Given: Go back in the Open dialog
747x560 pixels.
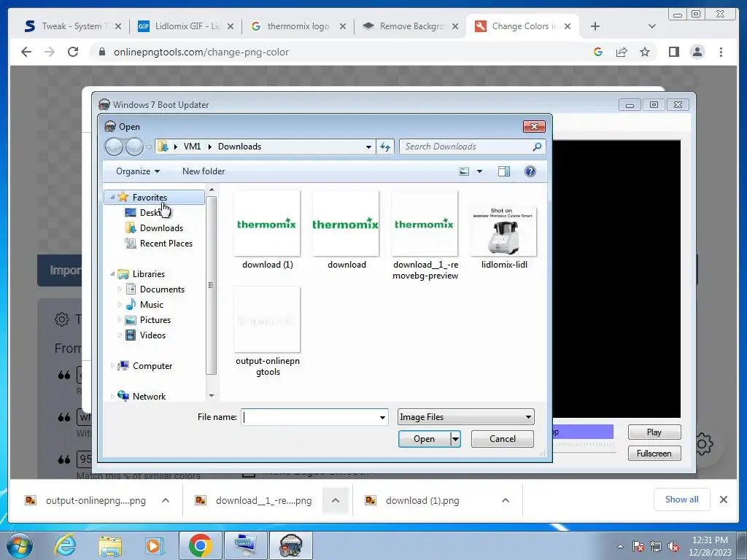Looking at the screenshot, I should point(115,147).
